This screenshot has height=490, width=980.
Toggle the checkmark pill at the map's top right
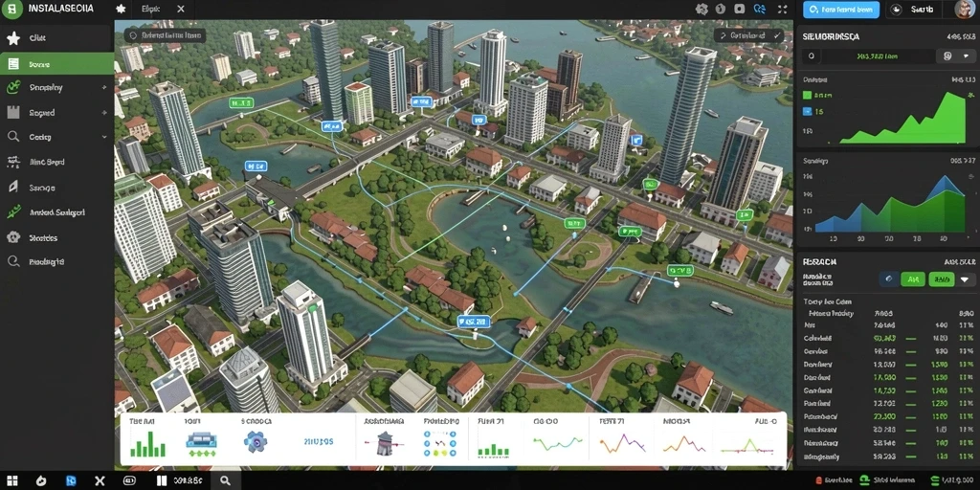(748, 35)
